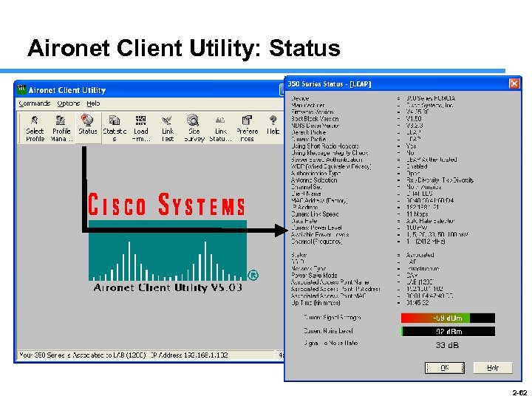Click the Load Firmware icon
532x399 pixels.
[x=141, y=129]
